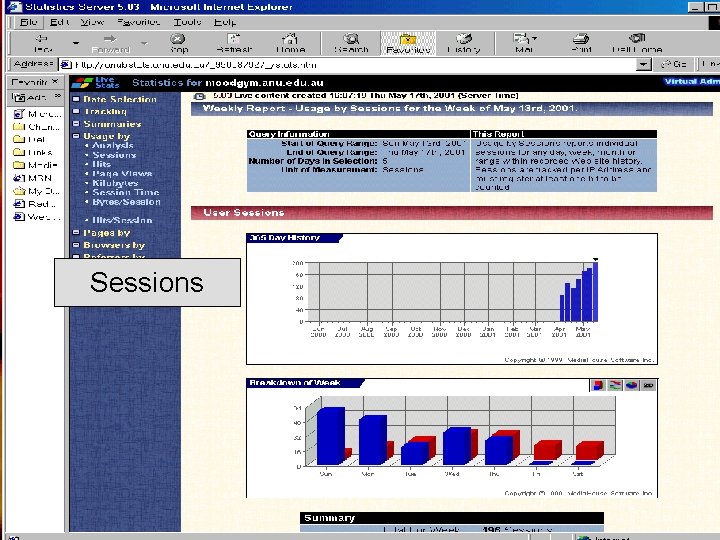Open the Web favorites shortcut
Viewport: 720px width, 540px height.
(36, 216)
